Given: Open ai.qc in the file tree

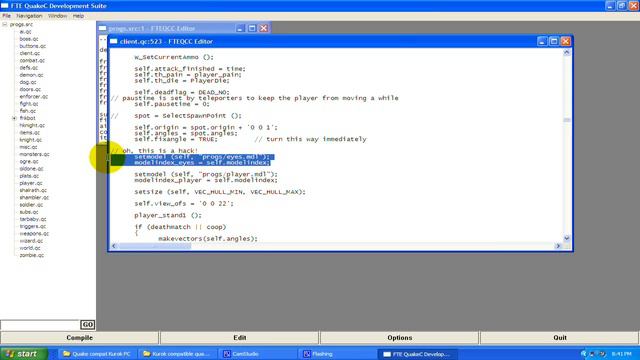Looking at the screenshot, I should [25, 32].
